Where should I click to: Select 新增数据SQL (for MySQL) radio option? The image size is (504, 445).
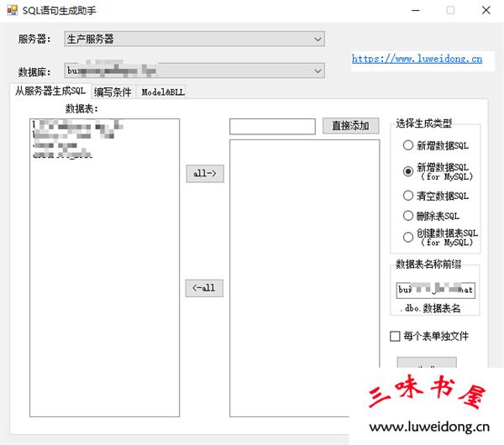(x=408, y=171)
